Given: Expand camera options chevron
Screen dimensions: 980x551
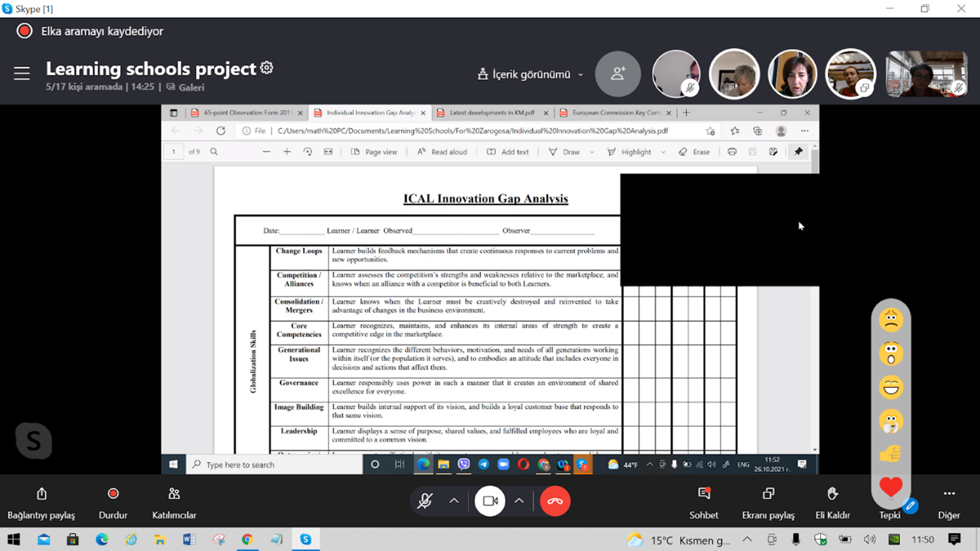Looking at the screenshot, I should (x=519, y=501).
